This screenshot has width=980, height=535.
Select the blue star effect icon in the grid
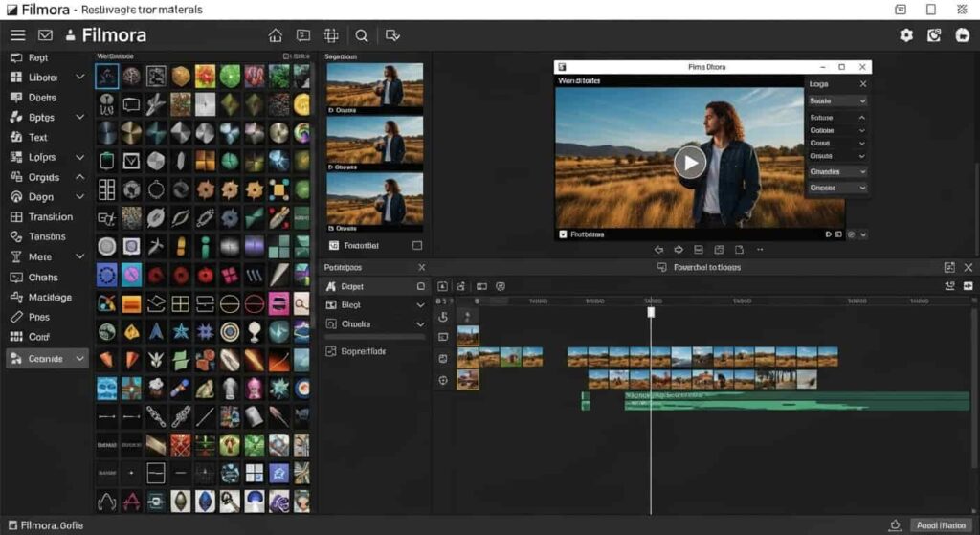click(x=181, y=331)
